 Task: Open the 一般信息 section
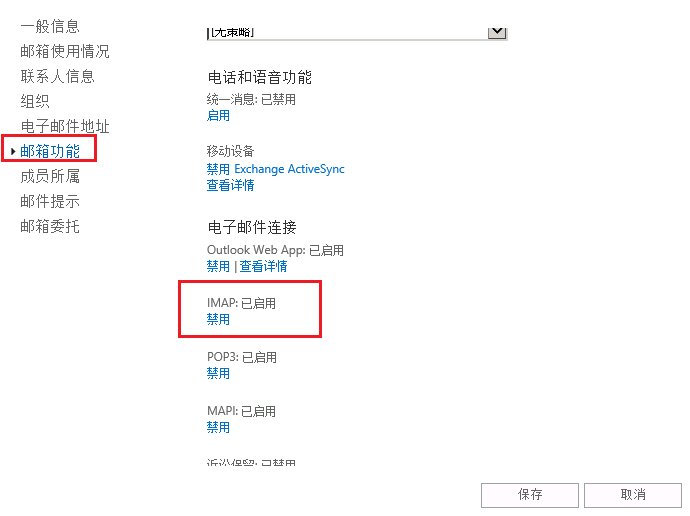[50, 26]
